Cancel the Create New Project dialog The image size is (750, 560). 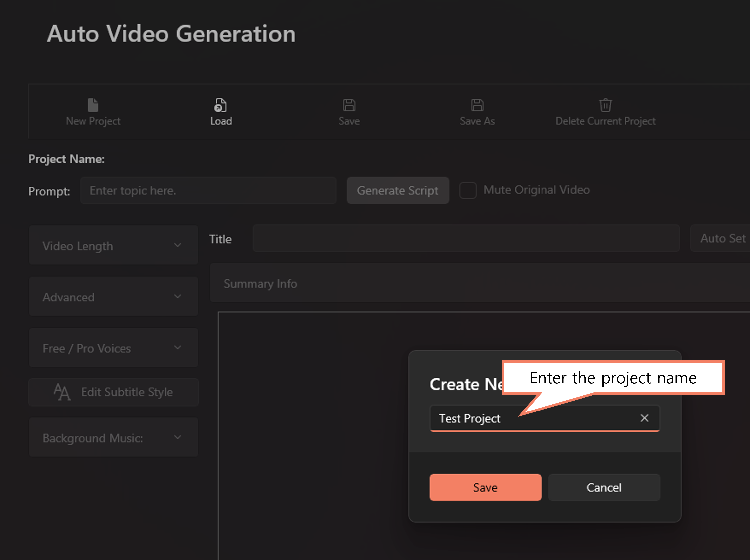point(604,487)
